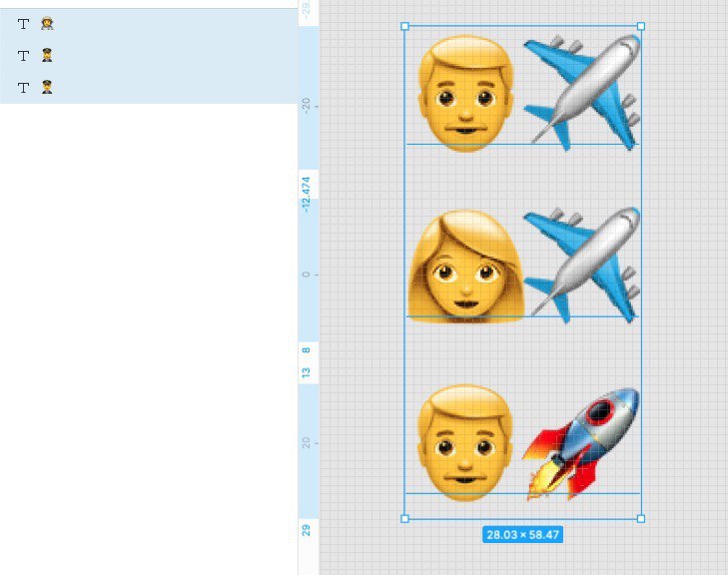Click the airplane emoji next to the man
Viewport: 728px width, 575px height.
(x=582, y=92)
